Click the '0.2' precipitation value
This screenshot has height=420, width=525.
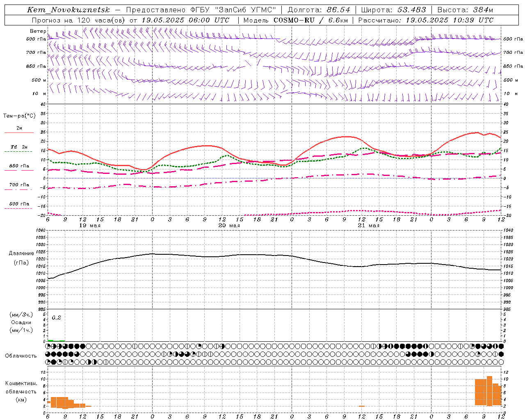[56, 318]
